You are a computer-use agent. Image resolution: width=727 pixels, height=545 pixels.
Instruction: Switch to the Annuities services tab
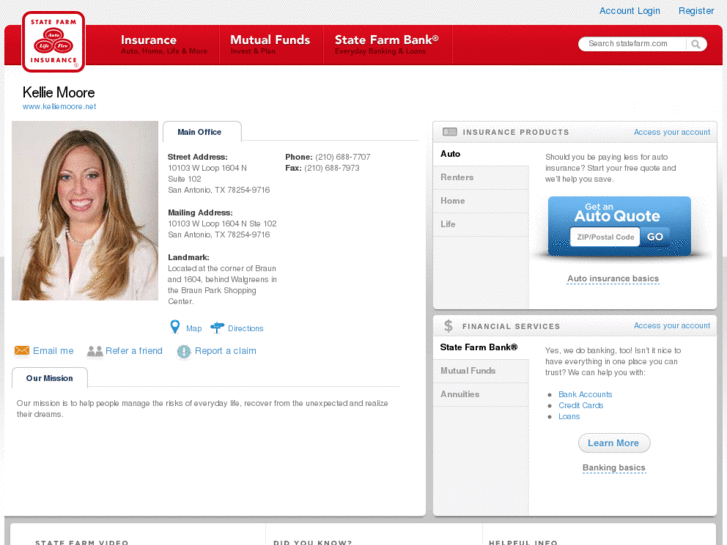(x=481, y=394)
